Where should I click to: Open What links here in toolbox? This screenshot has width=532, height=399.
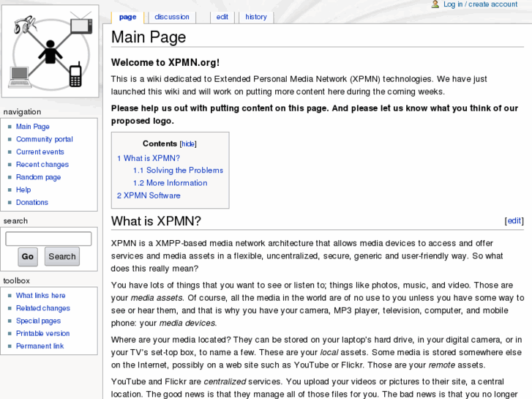41,296
